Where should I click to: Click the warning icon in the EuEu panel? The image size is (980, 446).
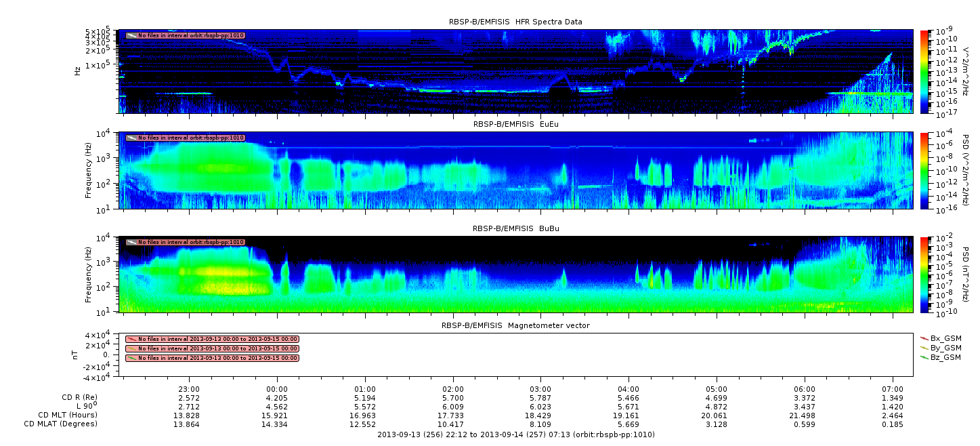tap(131, 138)
